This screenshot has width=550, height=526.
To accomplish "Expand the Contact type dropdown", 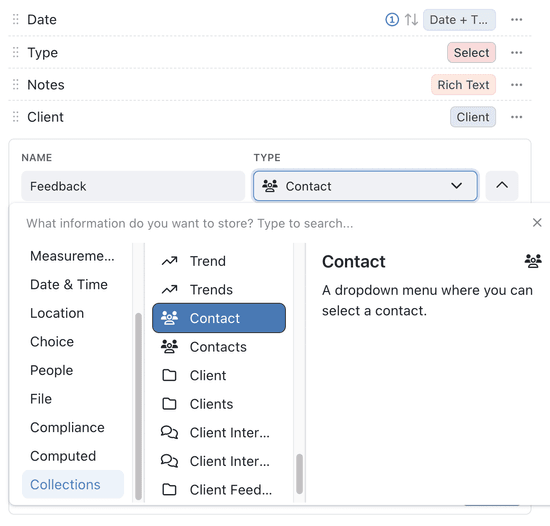I will click(365, 186).
